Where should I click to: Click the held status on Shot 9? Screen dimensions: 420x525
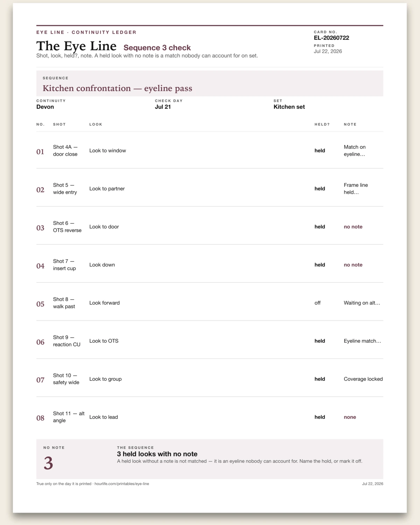[x=320, y=341]
